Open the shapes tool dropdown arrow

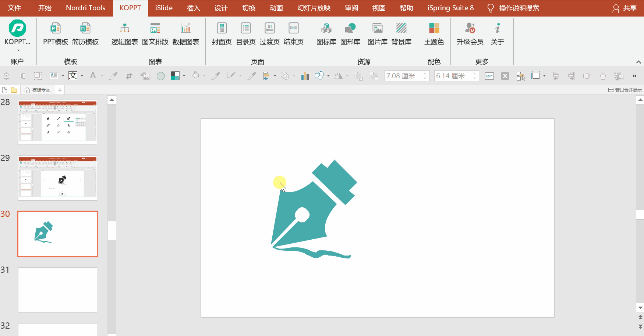(328, 76)
